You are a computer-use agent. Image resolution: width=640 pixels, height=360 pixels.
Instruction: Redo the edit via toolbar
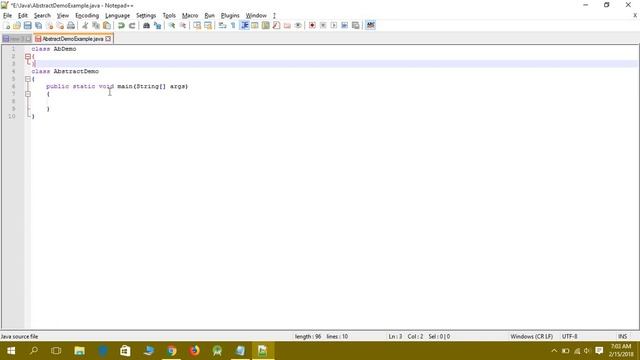point(132,25)
